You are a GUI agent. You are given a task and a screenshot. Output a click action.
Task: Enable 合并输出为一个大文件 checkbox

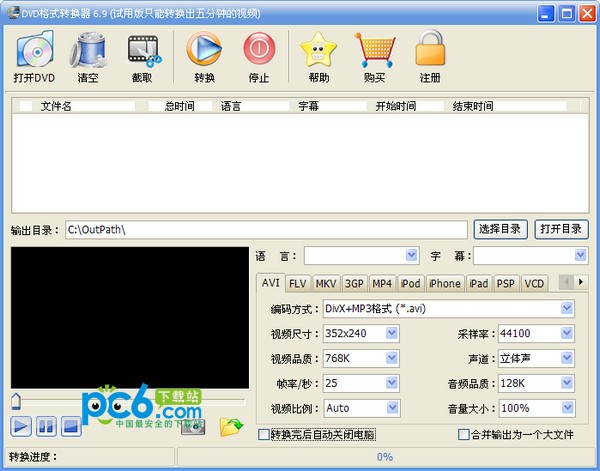[x=463, y=435]
